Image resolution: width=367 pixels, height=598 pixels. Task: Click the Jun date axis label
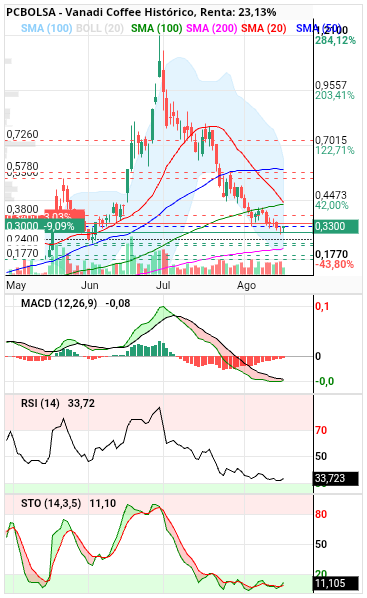(90, 285)
